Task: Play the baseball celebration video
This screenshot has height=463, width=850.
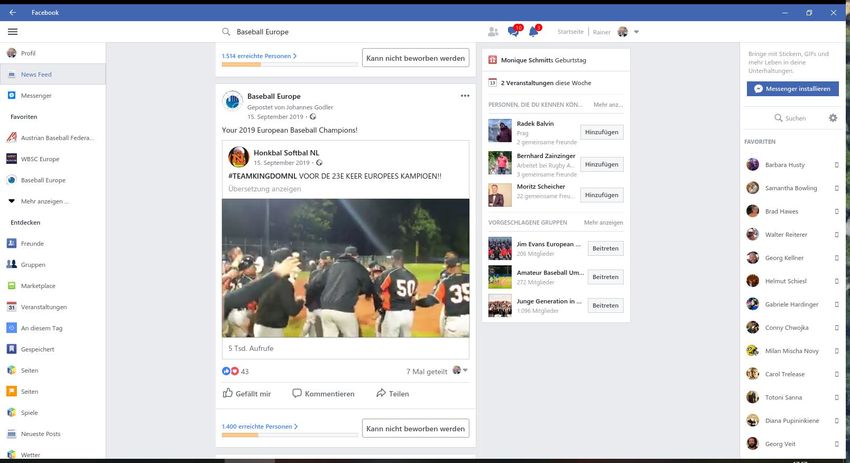Action: 346,268
